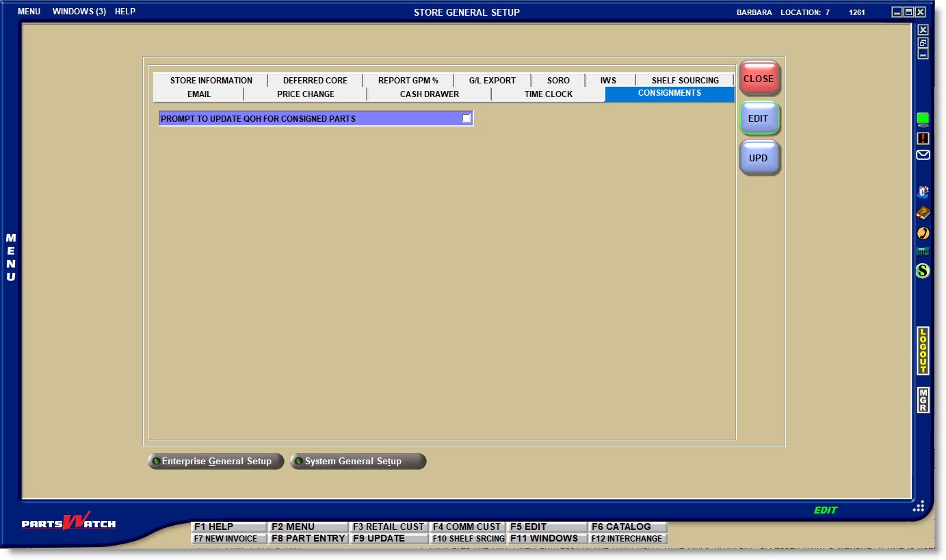Switch to the Cash Drawer tab
This screenshot has height=560, width=946.
click(x=429, y=94)
